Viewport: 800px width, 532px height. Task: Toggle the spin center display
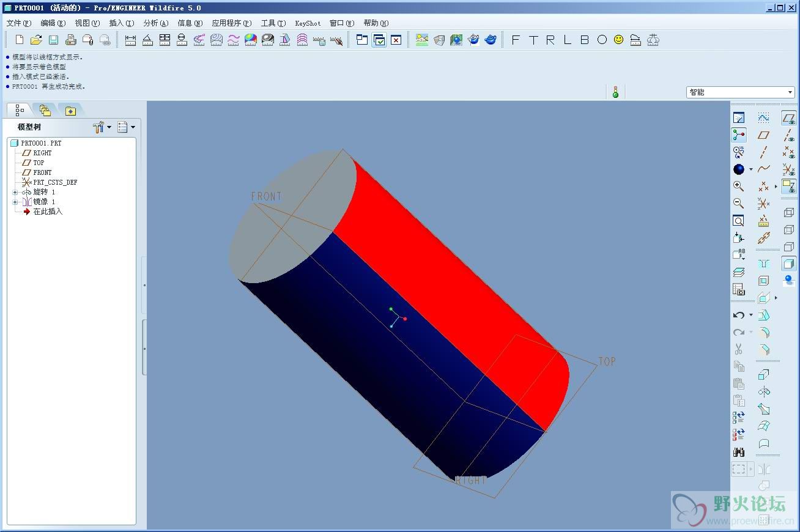(x=739, y=135)
